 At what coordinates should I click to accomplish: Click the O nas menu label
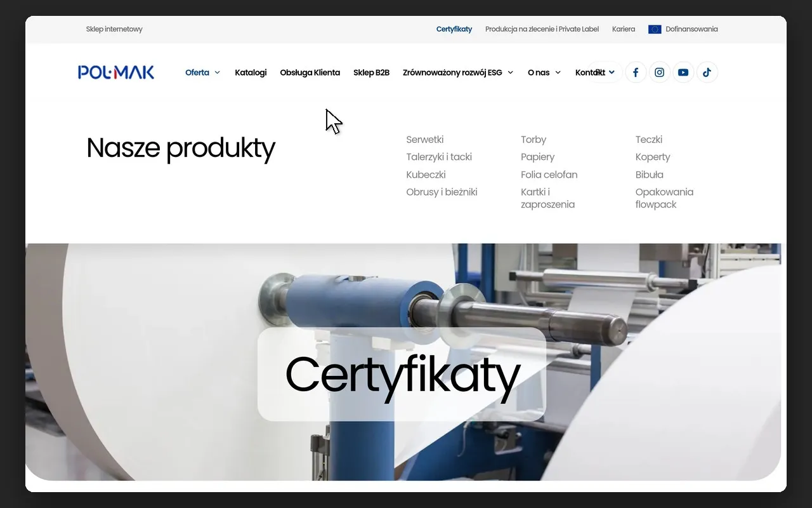(539, 72)
